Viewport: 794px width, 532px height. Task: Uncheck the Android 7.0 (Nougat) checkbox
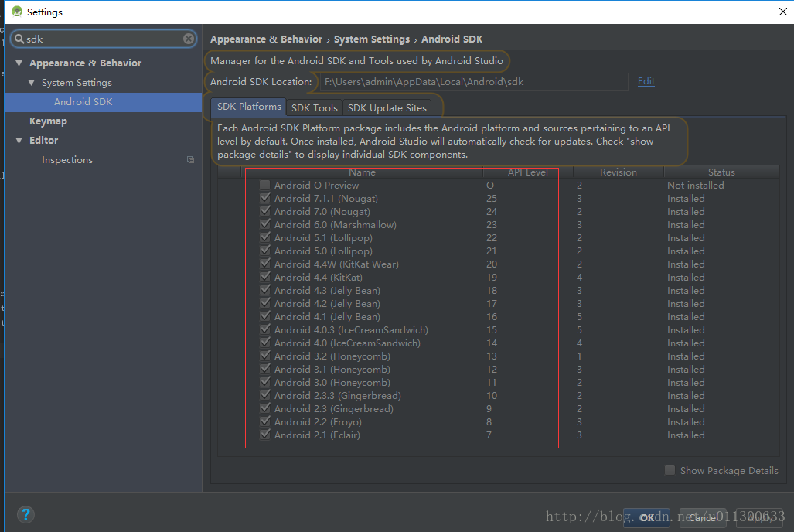pyautogui.click(x=265, y=211)
